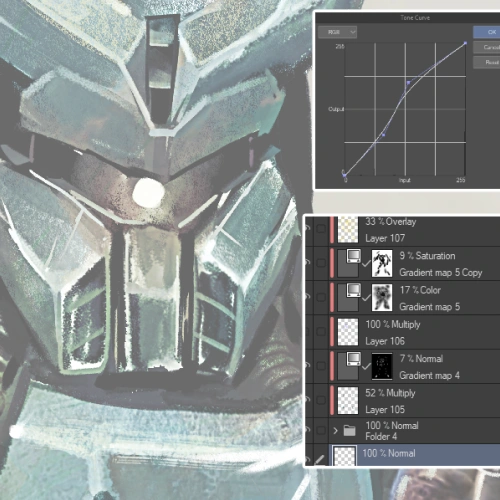Open the RGB channel dropdown
This screenshot has height=500, width=500.
click(337, 32)
